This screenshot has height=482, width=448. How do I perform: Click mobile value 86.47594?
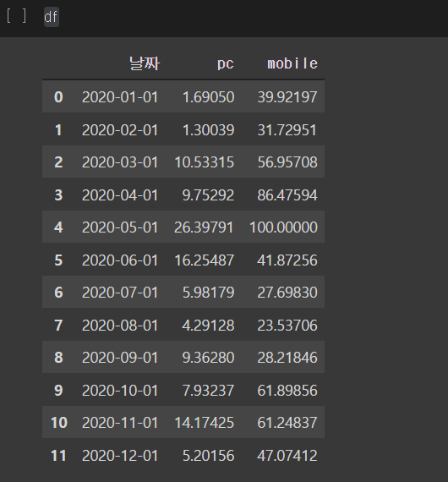[287, 194]
